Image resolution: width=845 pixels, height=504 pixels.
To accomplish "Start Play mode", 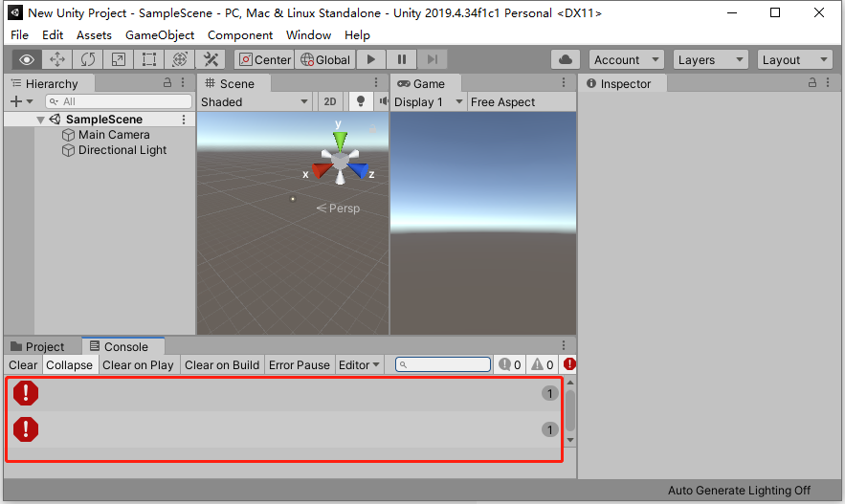I will pos(370,59).
